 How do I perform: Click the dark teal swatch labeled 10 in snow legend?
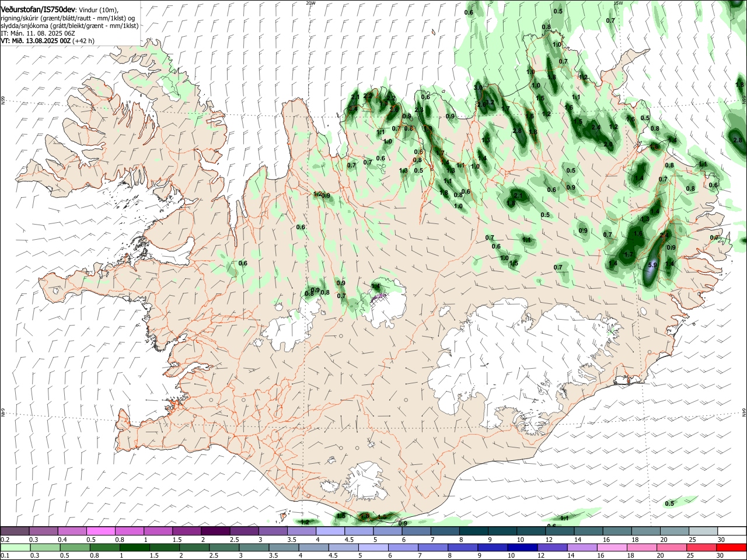tap(531, 531)
